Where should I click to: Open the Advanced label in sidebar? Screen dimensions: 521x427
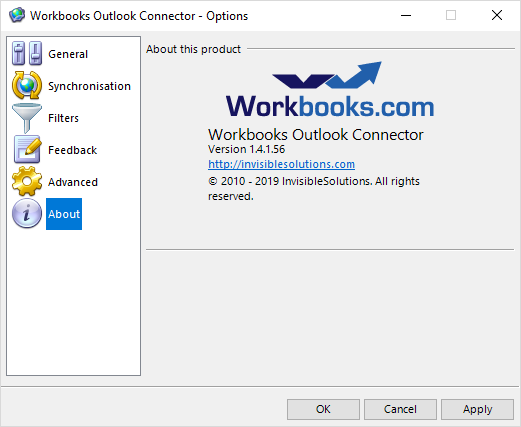(x=73, y=182)
